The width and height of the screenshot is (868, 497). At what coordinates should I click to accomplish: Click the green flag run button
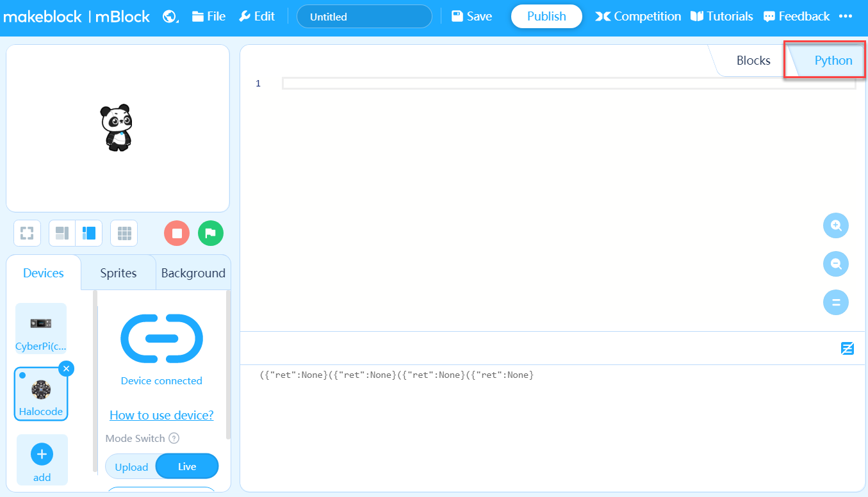tap(211, 233)
